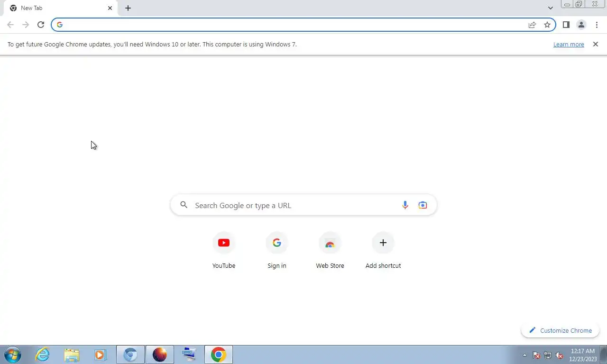Viewport: 607px width, 364px height.
Task: Click the Share this page icon
Action: point(532,25)
